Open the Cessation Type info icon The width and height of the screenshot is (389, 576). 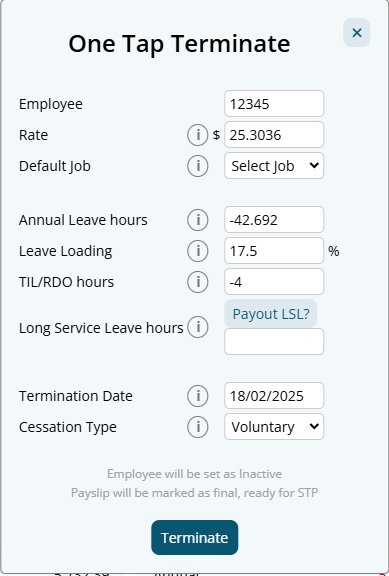198,426
